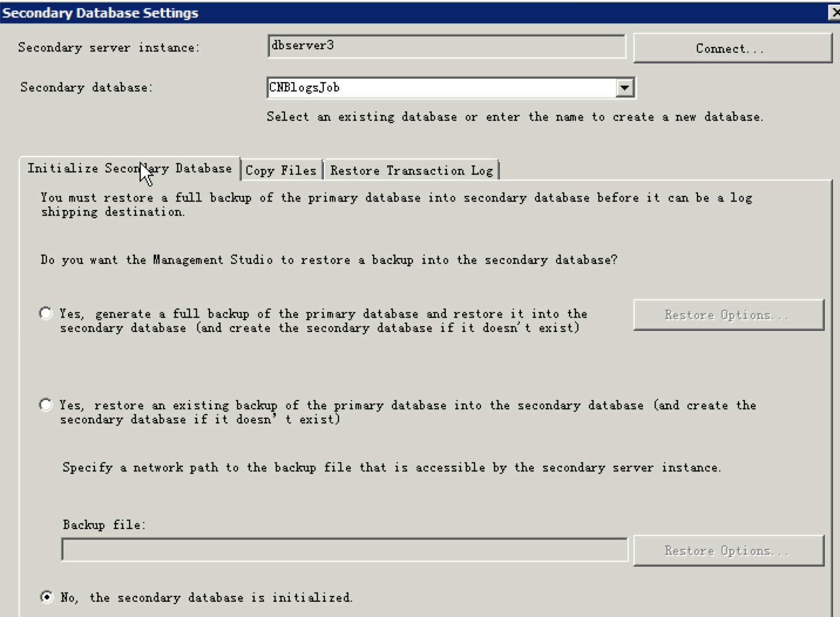This screenshot has width=840, height=617.
Task: Select "Yes, generate a full backup" radio button
Action: point(46,313)
